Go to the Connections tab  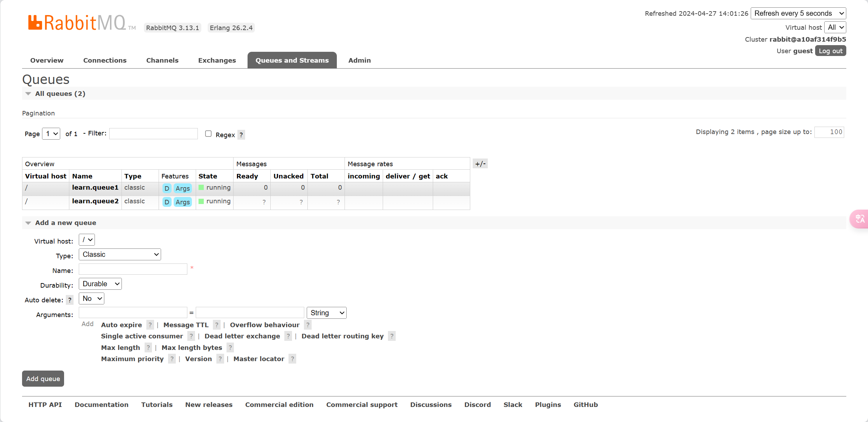[105, 60]
